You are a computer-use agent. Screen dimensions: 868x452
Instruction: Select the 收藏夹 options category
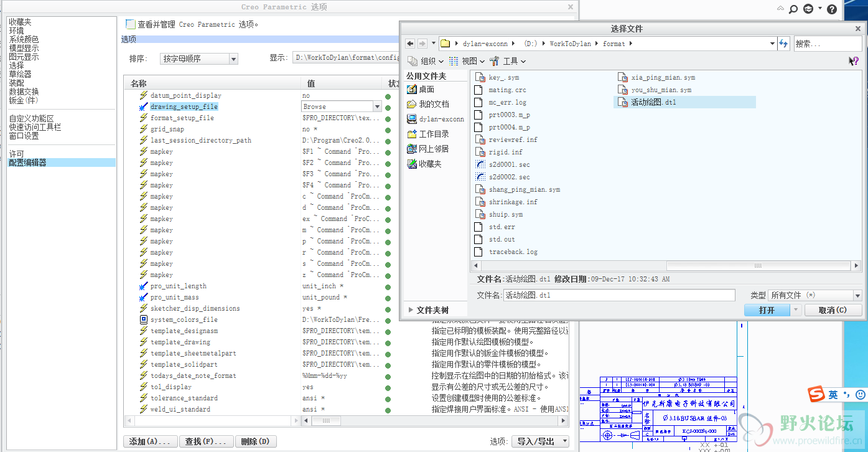[x=20, y=22]
